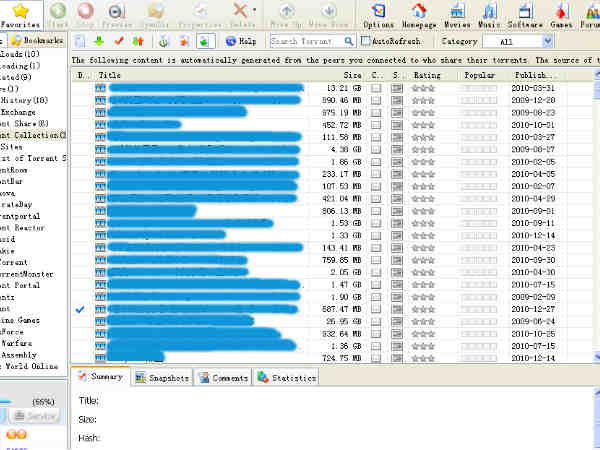Image resolution: width=600 pixels, height=450 pixels.
Task: Click the Software toolbar icon
Action: pyautogui.click(x=525, y=14)
